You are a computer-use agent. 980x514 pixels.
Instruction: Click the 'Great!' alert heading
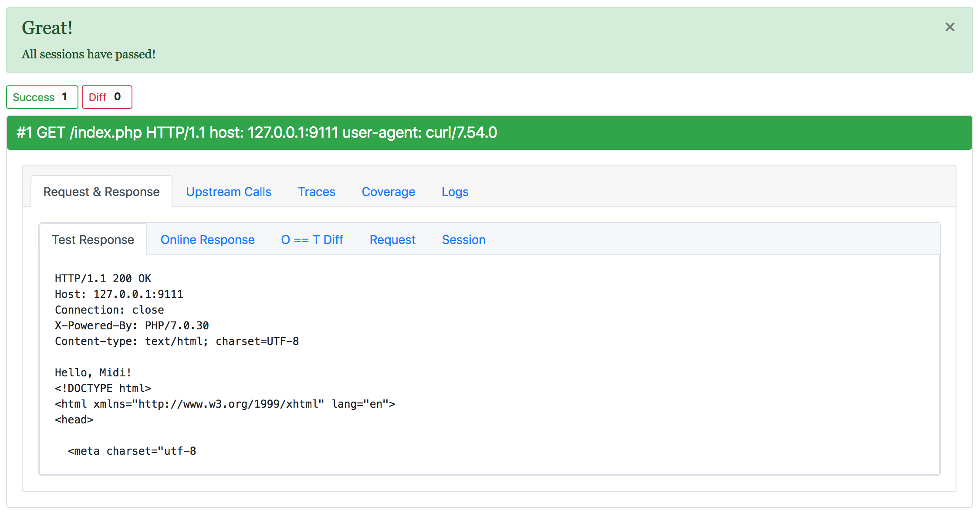click(47, 28)
